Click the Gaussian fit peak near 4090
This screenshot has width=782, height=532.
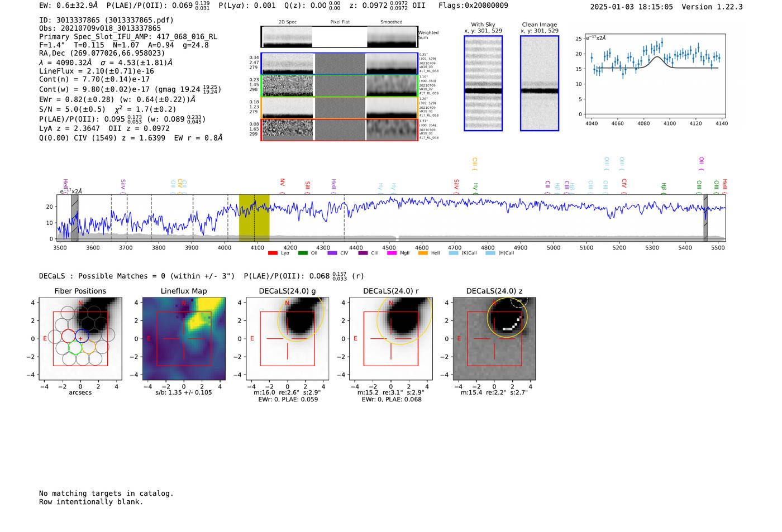point(658,57)
